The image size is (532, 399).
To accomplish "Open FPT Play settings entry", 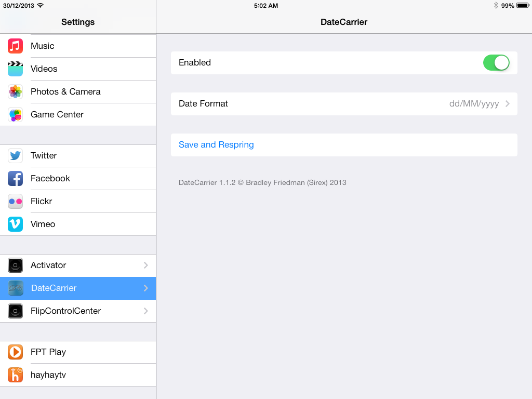I will (x=78, y=352).
